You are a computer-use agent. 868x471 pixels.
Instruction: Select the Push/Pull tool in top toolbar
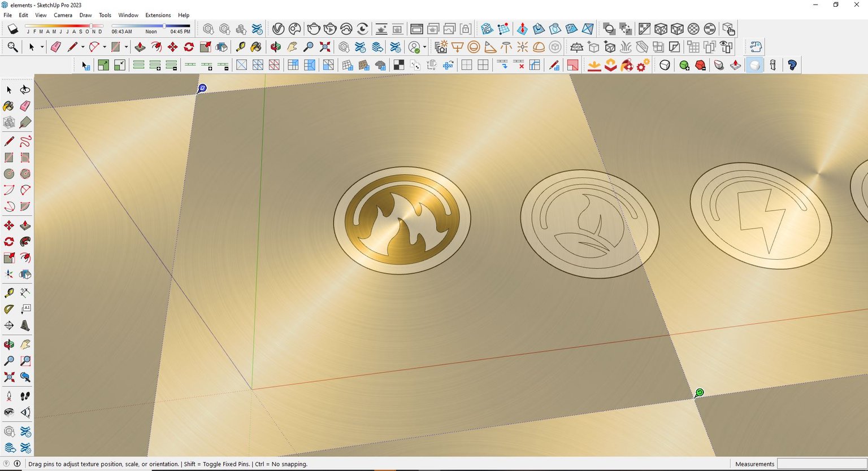click(x=140, y=47)
